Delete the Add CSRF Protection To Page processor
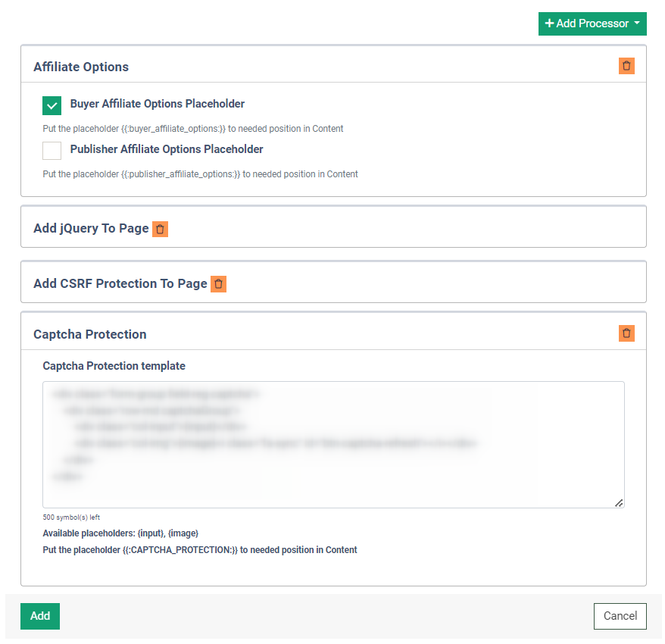The height and width of the screenshot is (644, 665). 218,284
